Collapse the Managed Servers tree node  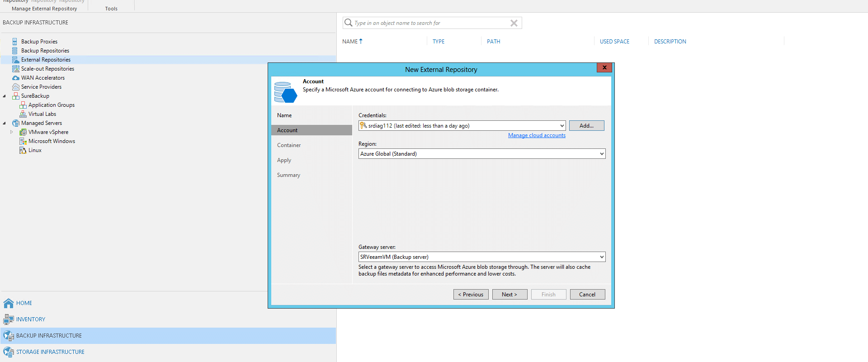5,123
